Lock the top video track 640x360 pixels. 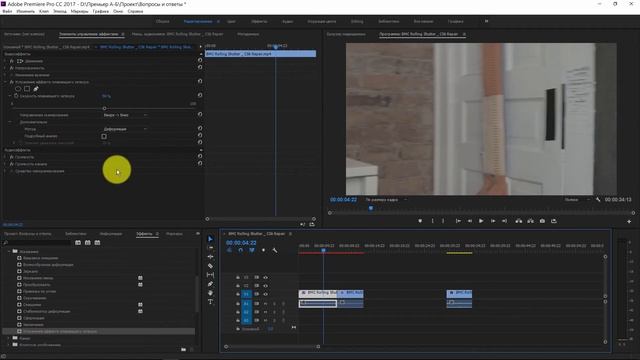[x=238, y=278]
